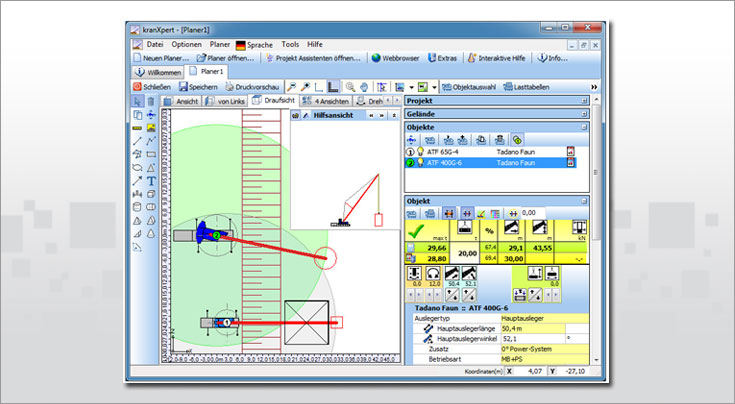
Task: Open the Sprache language menu
Action: 255,45
